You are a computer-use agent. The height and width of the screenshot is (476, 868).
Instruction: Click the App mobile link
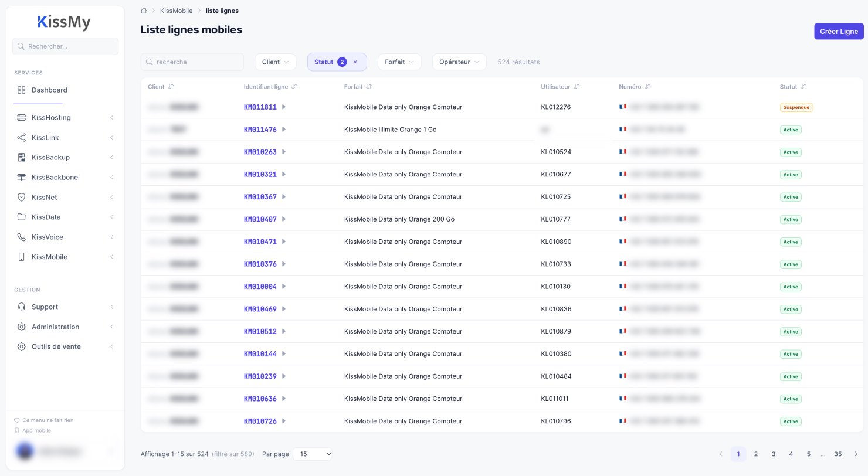coord(36,431)
